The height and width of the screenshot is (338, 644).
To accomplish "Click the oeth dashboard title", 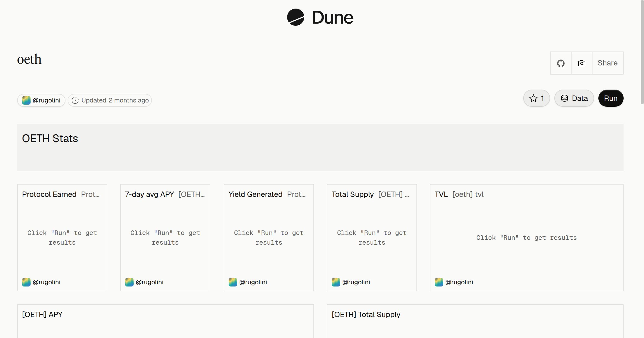I will coord(29,59).
